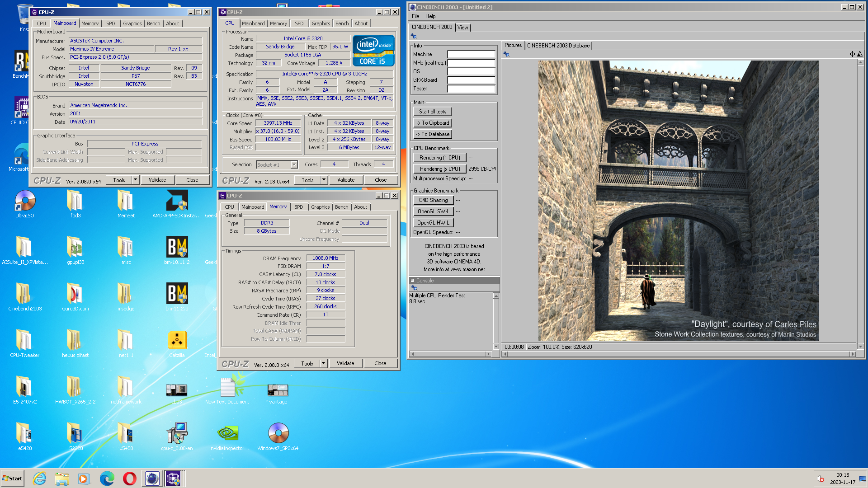Screen dimensions: 868x488
Task: Run Rendering (x CPU) benchmark
Action: coord(440,169)
